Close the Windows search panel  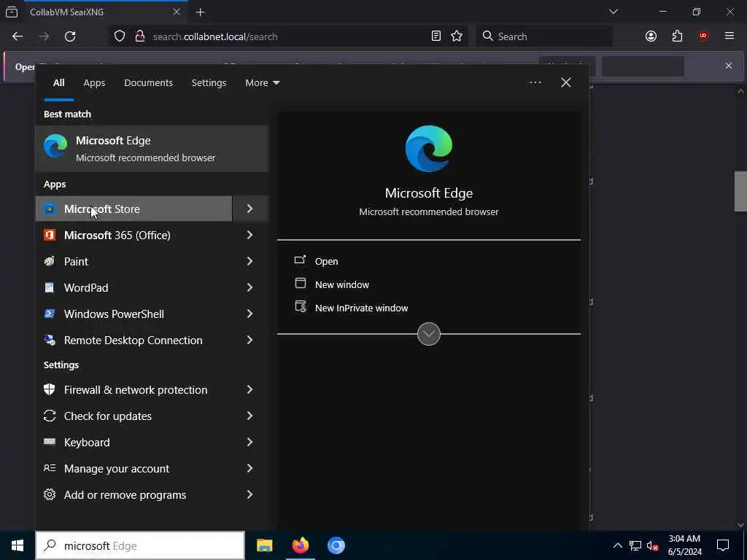[566, 83]
